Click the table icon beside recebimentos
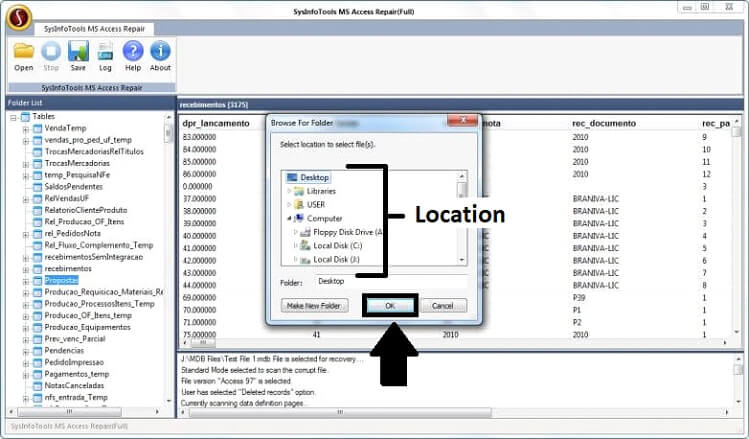This screenshot has width=749, height=439. pos(38,269)
